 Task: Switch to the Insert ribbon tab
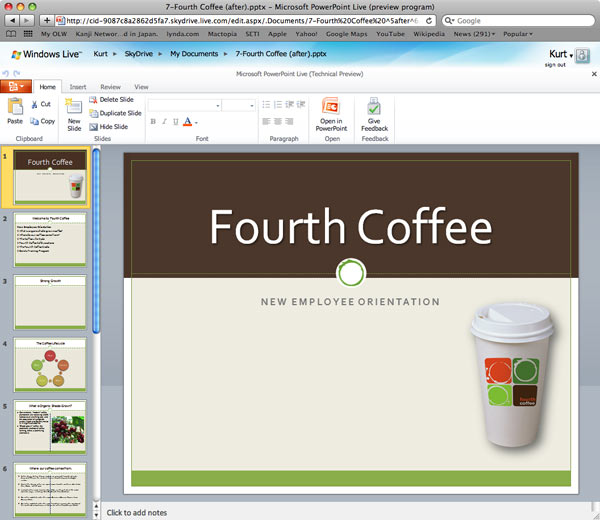coord(77,87)
